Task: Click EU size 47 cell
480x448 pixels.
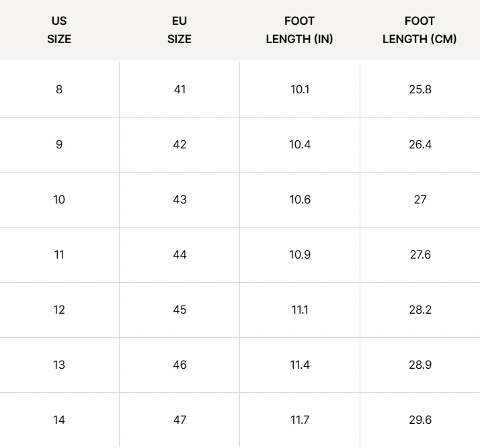Action: pos(179,420)
